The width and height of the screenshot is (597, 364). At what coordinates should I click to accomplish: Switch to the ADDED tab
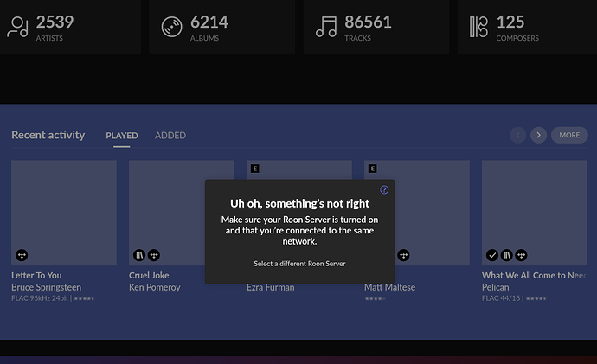(170, 136)
